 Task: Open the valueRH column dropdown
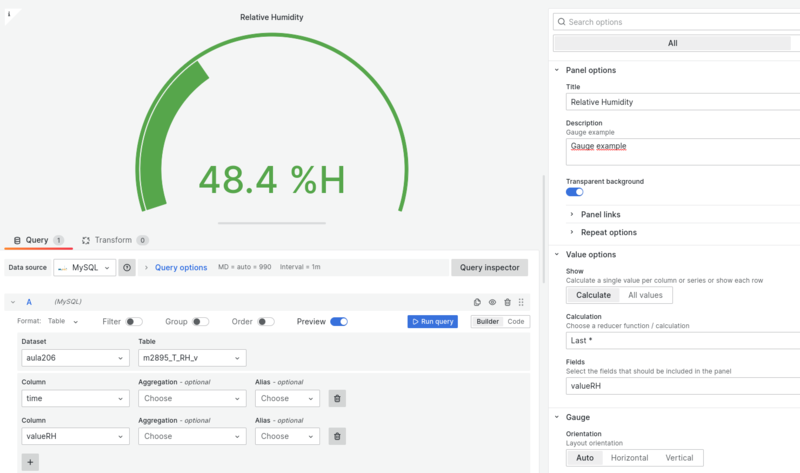tap(76, 436)
